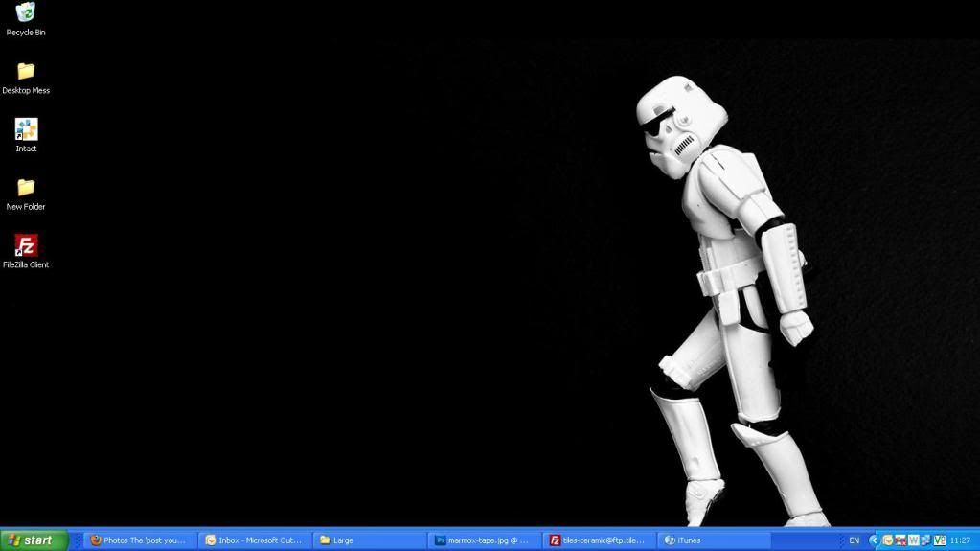980x551 pixels.
Task: Click the Outlook envelope tray icon
Action: [x=887, y=540]
